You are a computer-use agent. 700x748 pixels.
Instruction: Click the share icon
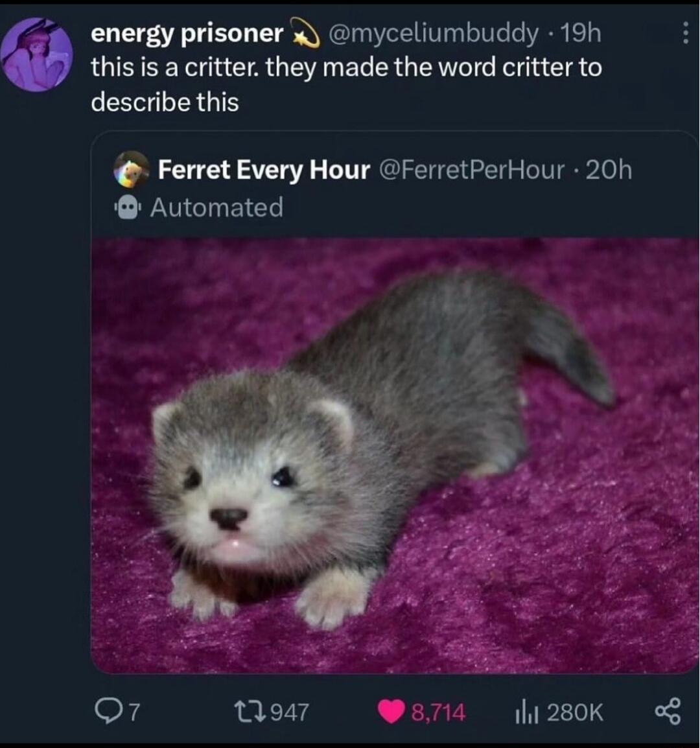668,712
